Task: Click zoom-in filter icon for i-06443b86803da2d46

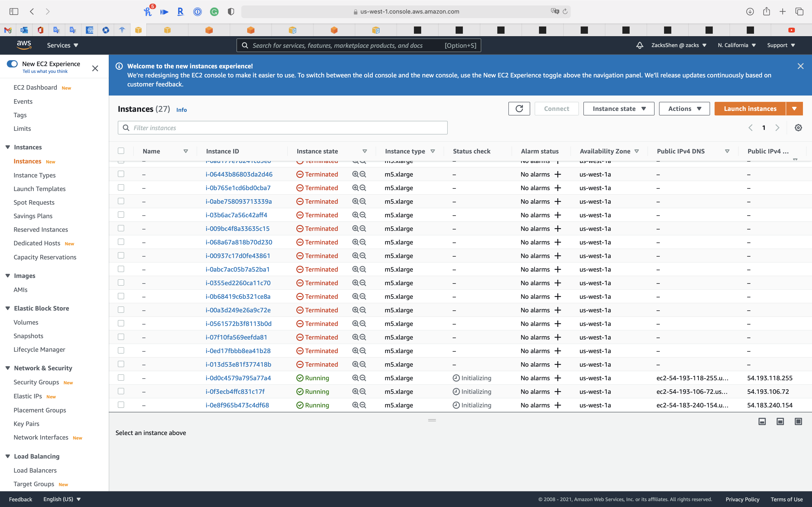Action: [355, 174]
